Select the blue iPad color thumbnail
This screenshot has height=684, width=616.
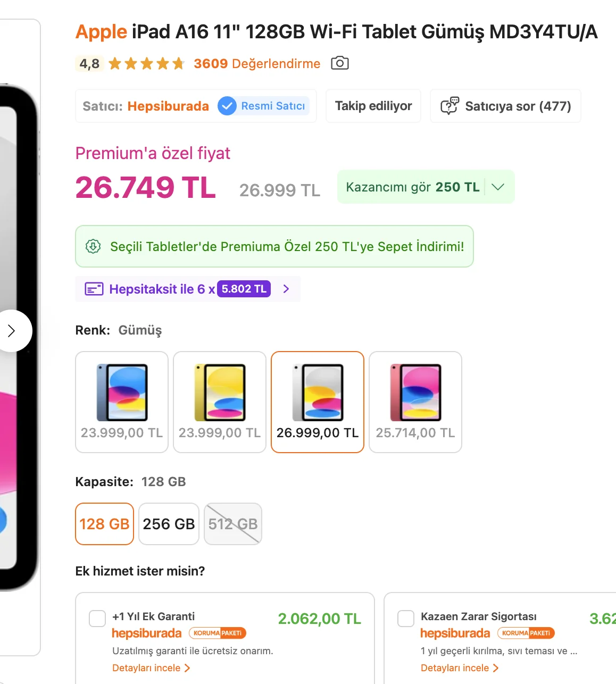(122, 402)
